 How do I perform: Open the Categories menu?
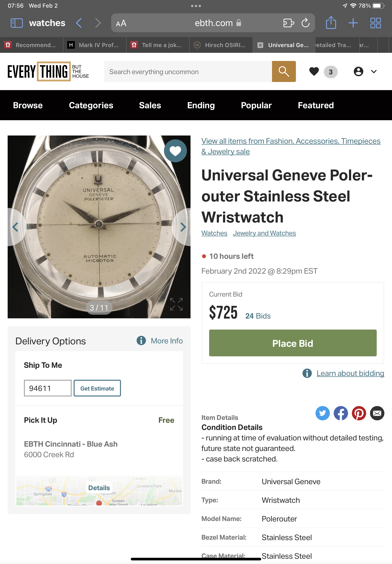91,105
